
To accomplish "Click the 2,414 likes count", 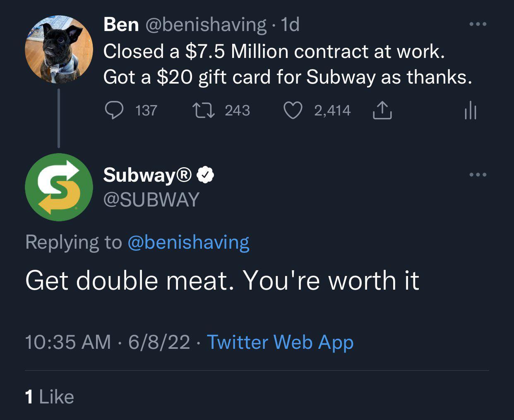I will click(331, 110).
